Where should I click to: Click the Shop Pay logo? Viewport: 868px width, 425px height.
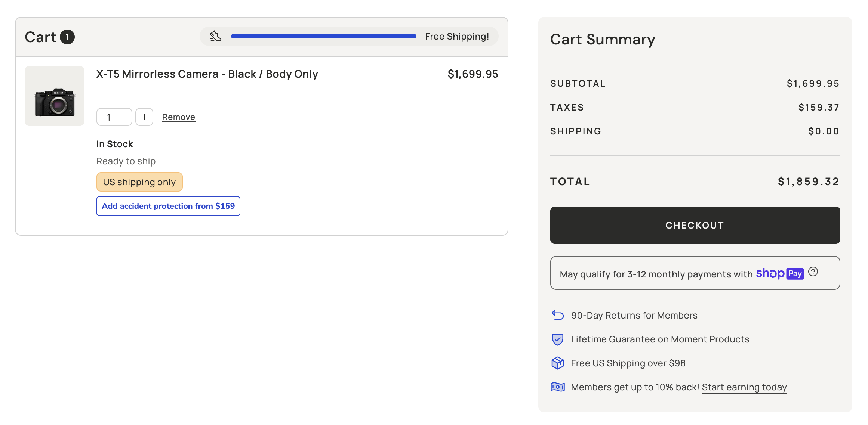click(x=779, y=273)
